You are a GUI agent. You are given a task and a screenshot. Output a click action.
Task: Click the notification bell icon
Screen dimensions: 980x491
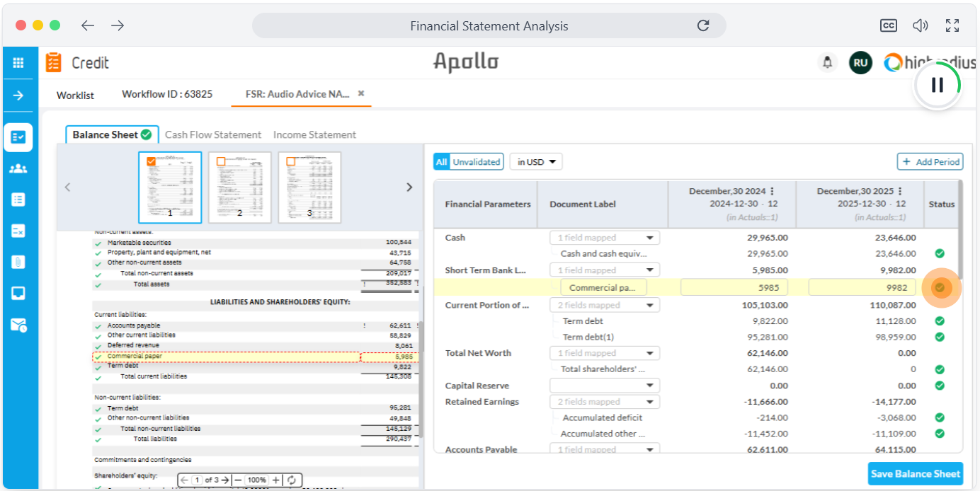click(x=827, y=63)
